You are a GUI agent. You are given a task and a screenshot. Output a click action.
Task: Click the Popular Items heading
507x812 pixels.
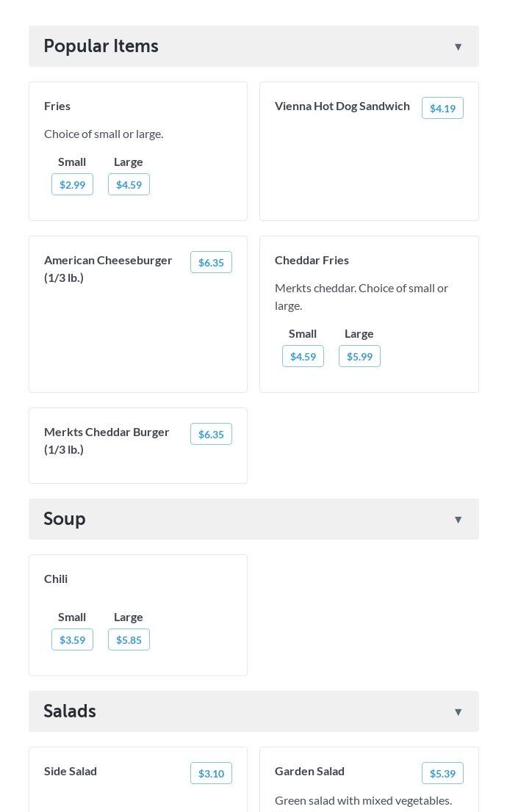[x=101, y=46]
